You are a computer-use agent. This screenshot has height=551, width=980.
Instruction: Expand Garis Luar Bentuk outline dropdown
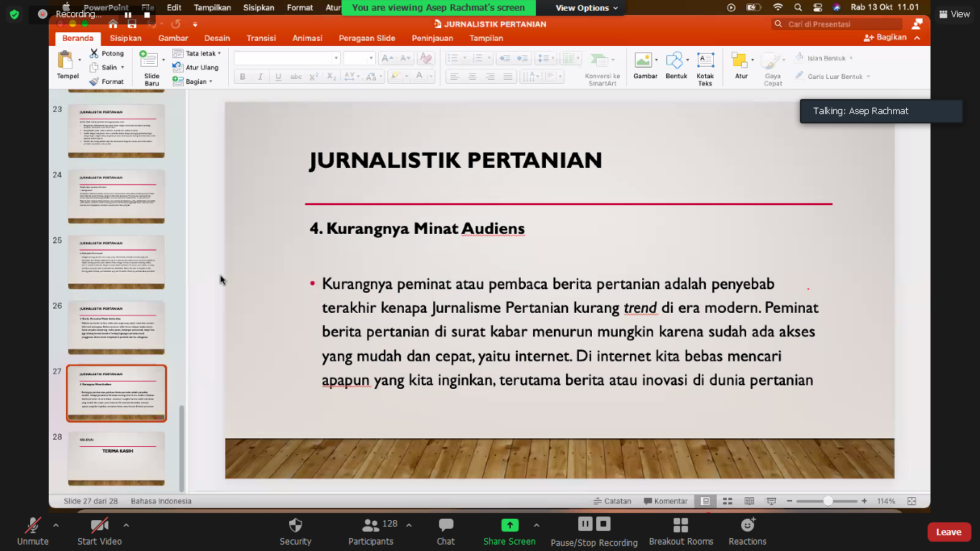[868, 76]
